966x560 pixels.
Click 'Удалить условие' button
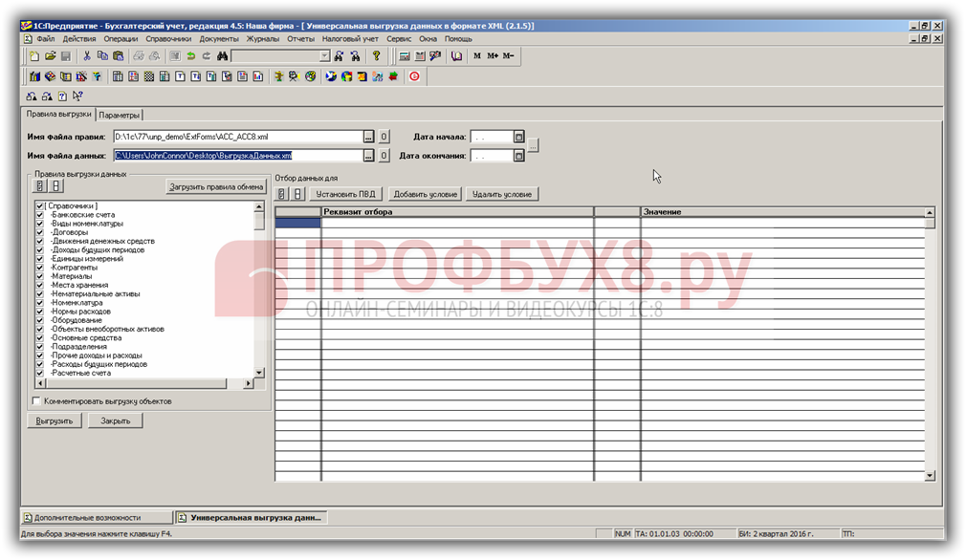[502, 194]
